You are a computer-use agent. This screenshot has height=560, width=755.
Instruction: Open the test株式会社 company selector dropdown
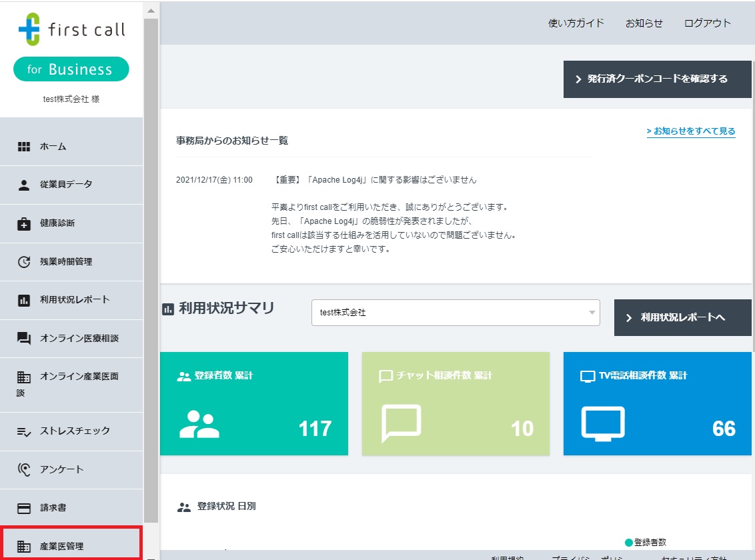[456, 313]
